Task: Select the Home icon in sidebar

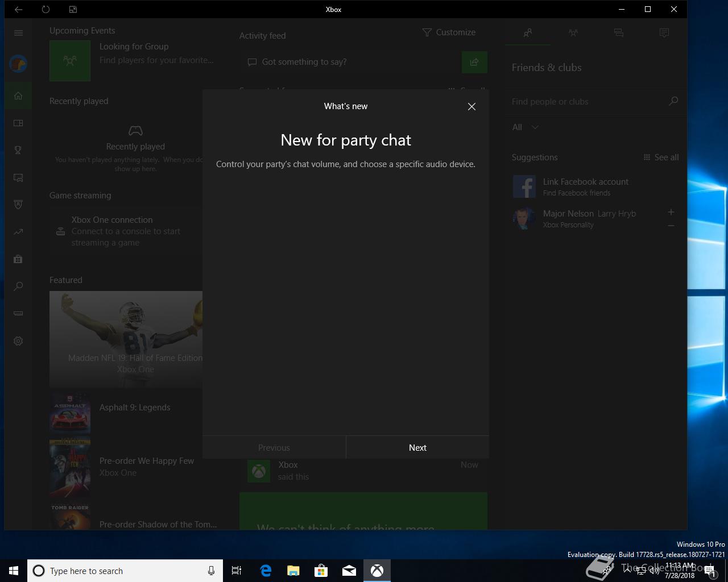Action: tap(18, 95)
